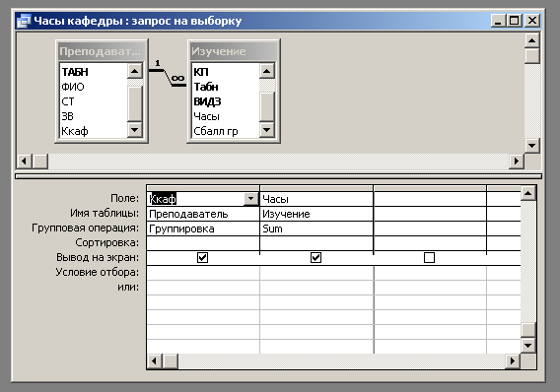Viewport: 560px width, 392px height.
Task: Click upper pane vertical scroll up arrow
Action: pos(531,40)
